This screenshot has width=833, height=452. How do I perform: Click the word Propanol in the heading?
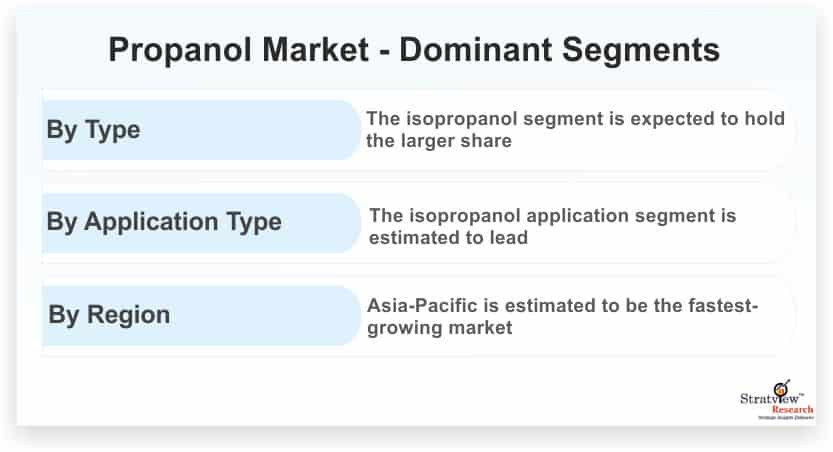tap(180, 50)
